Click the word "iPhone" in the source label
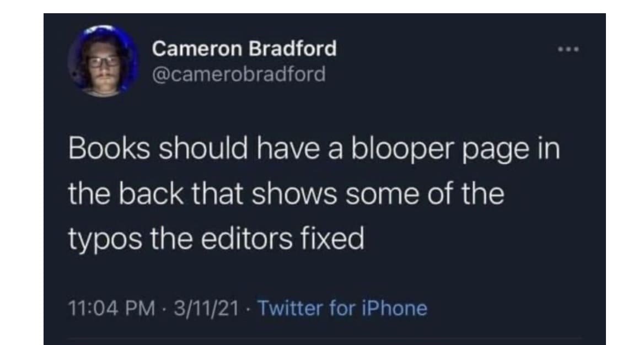Image resolution: width=644 pixels, height=345 pixels. [394, 308]
